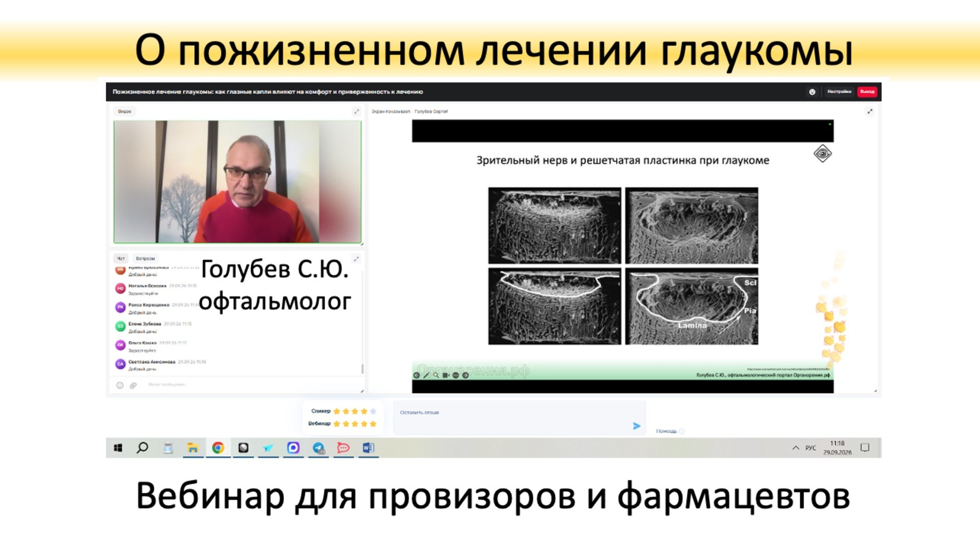Open the Windows Start menu
This screenshot has width=980, height=551.
[x=118, y=448]
